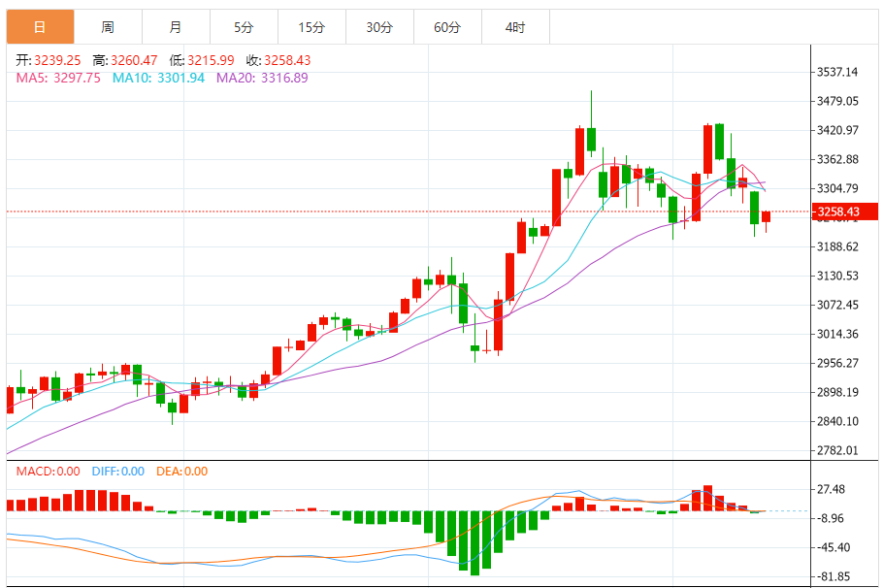Click the MA5: 3297.75 indicator label

pyautogui.click(x=58, y=78)
